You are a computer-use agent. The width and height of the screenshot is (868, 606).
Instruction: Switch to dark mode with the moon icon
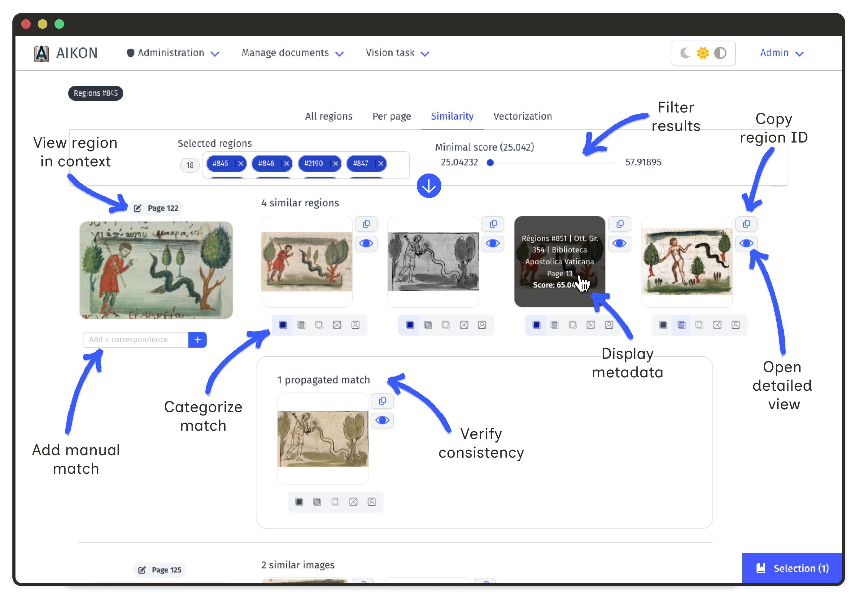[685, 53]
